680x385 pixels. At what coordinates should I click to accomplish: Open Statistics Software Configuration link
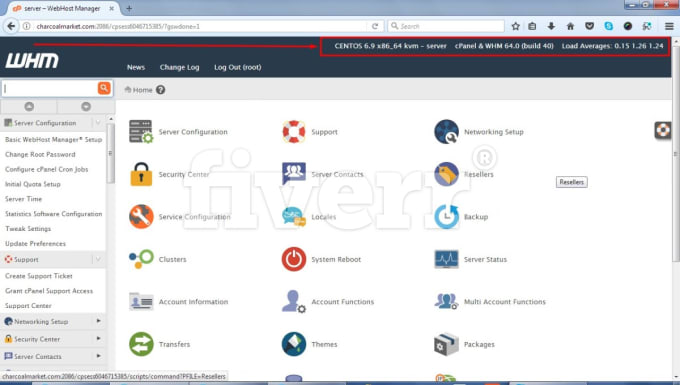(x=53, y=214)
